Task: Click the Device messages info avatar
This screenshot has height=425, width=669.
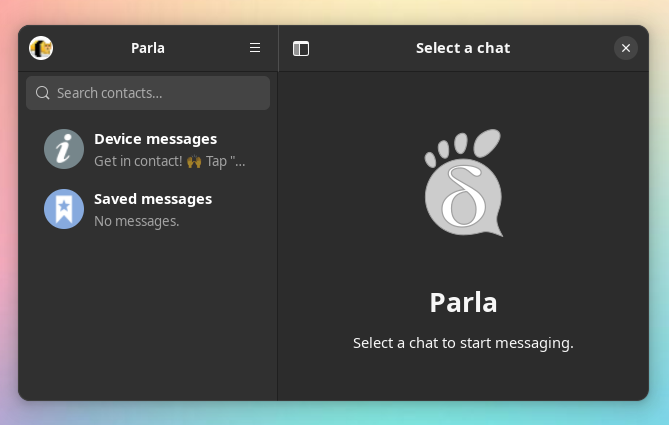Action: click(64, 149)
